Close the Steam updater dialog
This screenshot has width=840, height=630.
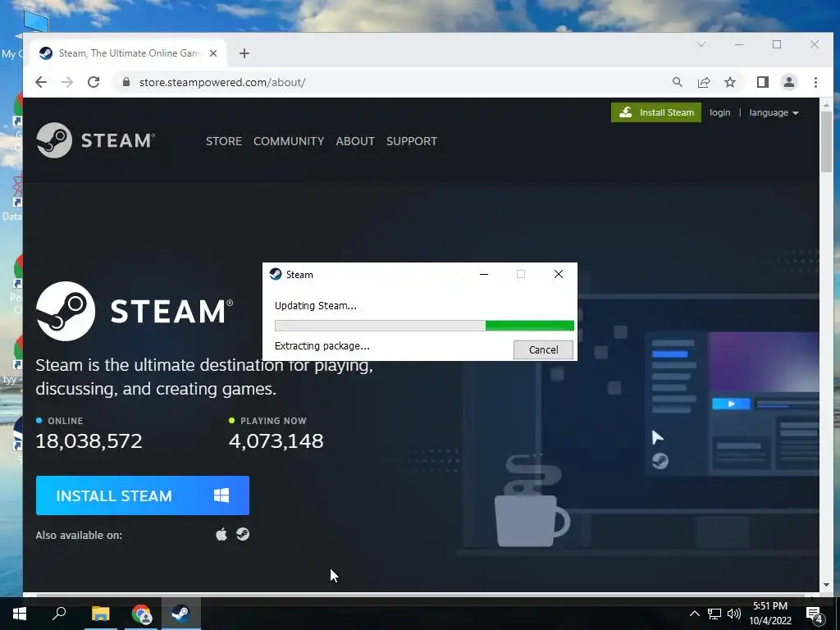tap(558, 274)
